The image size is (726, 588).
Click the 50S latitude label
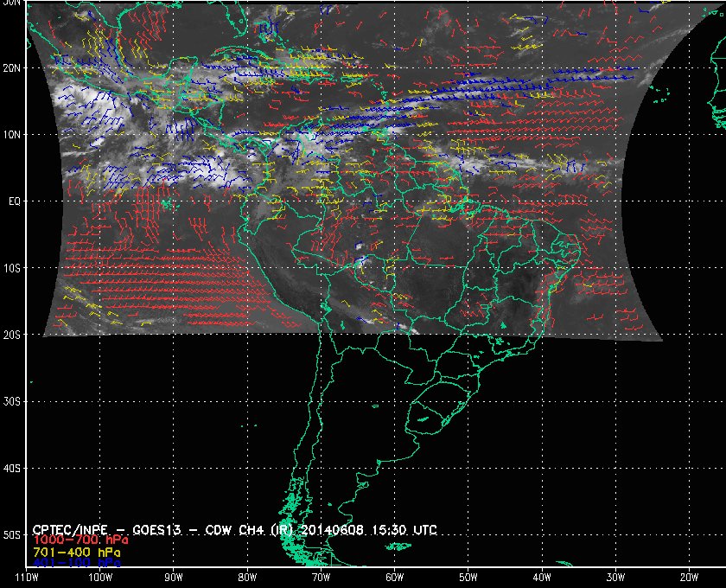point(11,535)
